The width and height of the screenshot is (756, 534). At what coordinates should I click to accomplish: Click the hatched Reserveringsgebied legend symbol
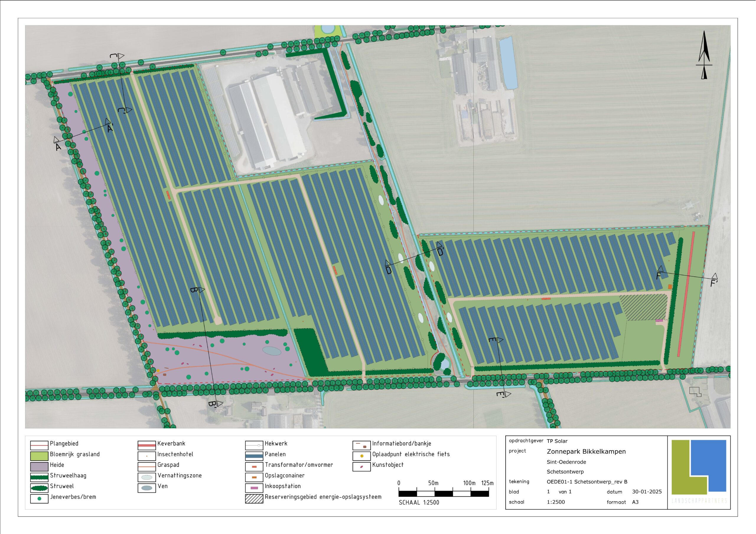click(x=254, y=499)
